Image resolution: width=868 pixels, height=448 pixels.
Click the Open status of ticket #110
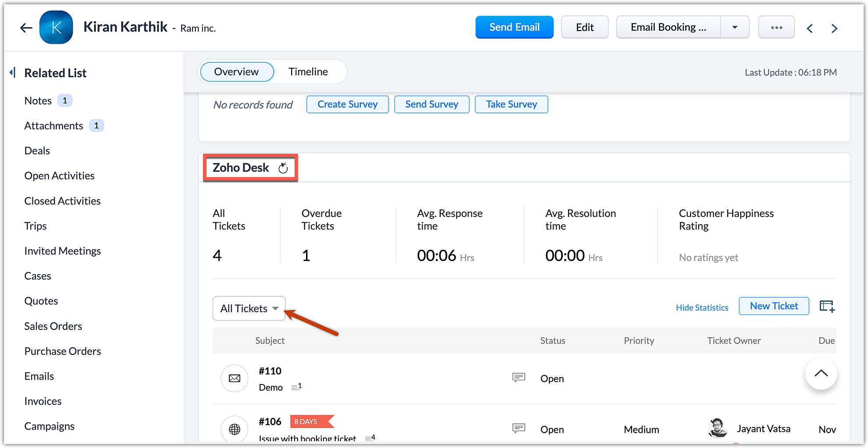[552, 379]
